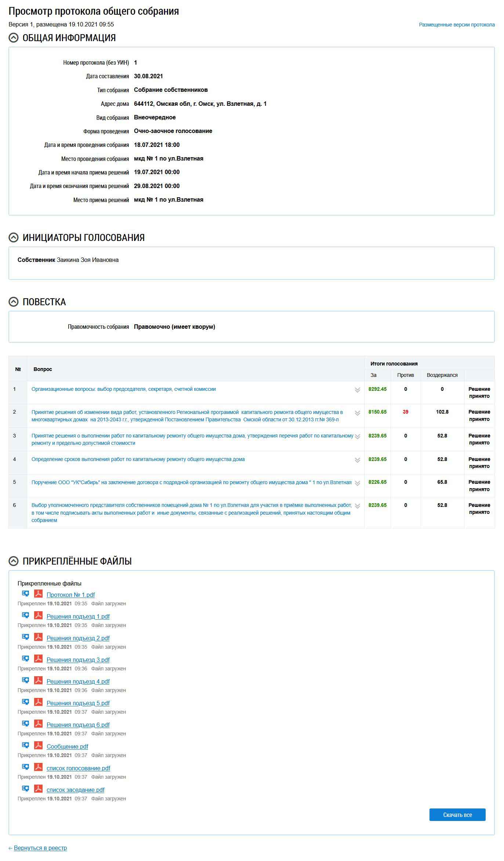504x861 pixels.
Task: Download Протокол № 1.pdf
Action: (x=70, y=595)
